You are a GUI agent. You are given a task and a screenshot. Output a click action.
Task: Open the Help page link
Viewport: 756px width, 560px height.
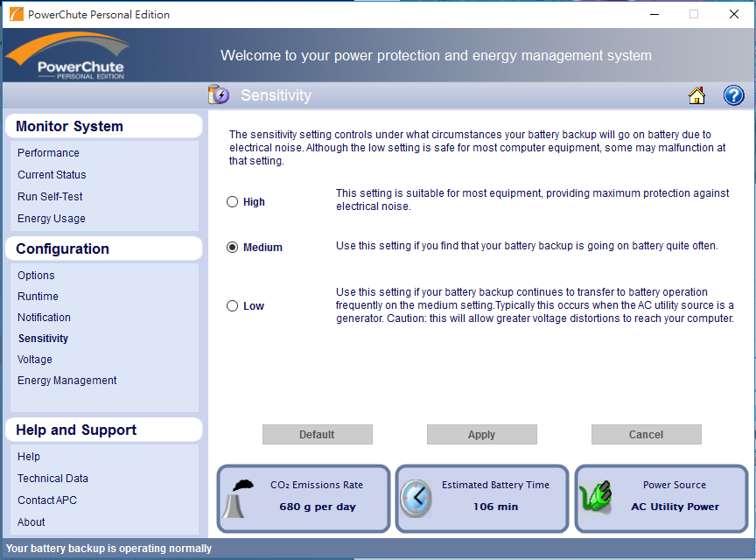[29, 456]
